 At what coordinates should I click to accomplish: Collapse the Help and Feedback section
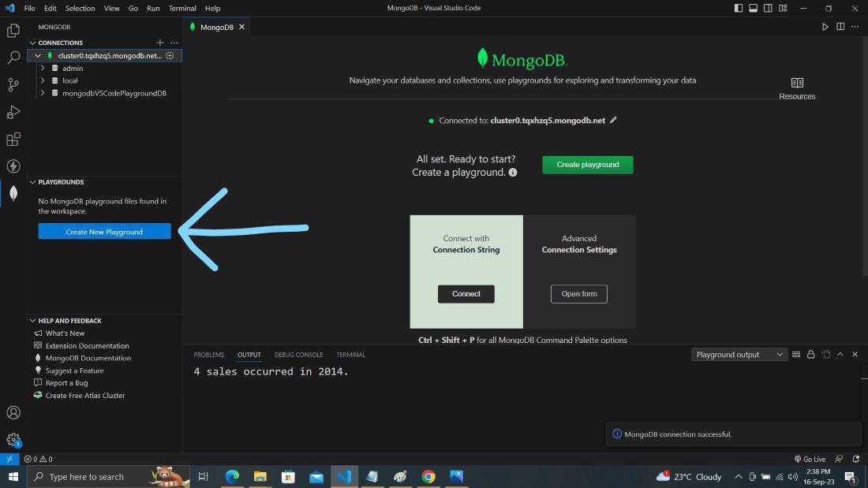(x=32, y=321)
